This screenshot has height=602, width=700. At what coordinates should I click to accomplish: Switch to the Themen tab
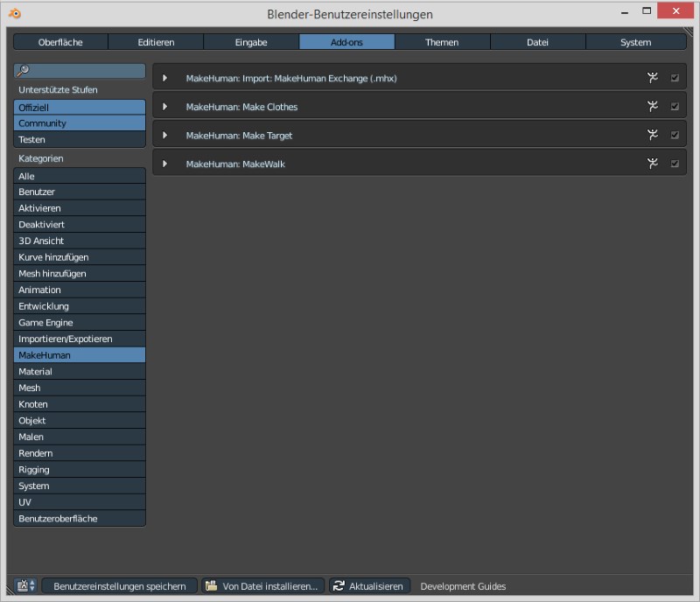(x=442, y=42)
